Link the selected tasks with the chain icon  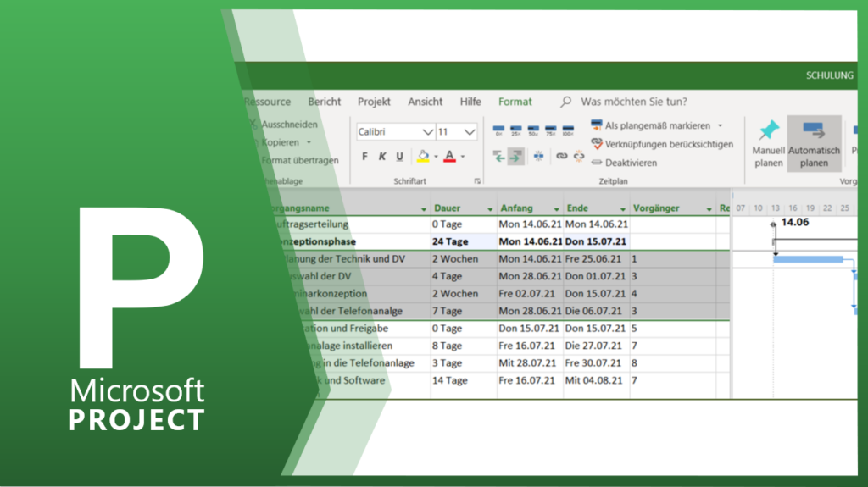tap(561, 156)
